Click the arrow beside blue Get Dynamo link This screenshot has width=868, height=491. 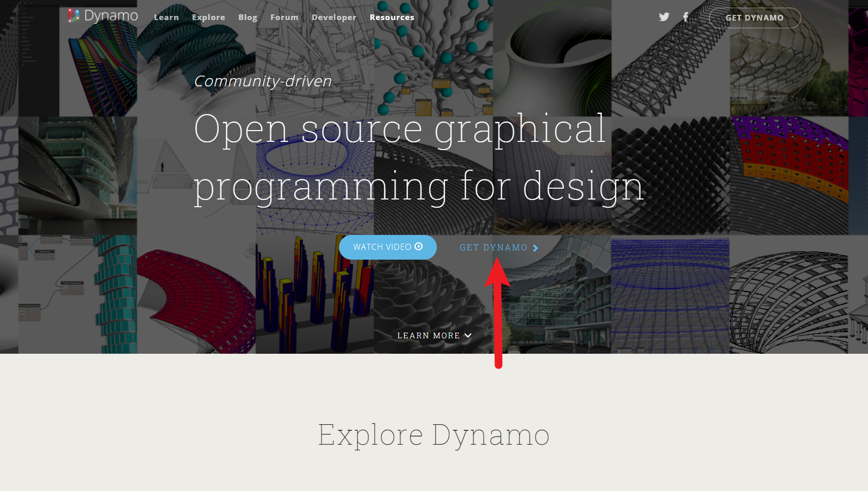536,248
